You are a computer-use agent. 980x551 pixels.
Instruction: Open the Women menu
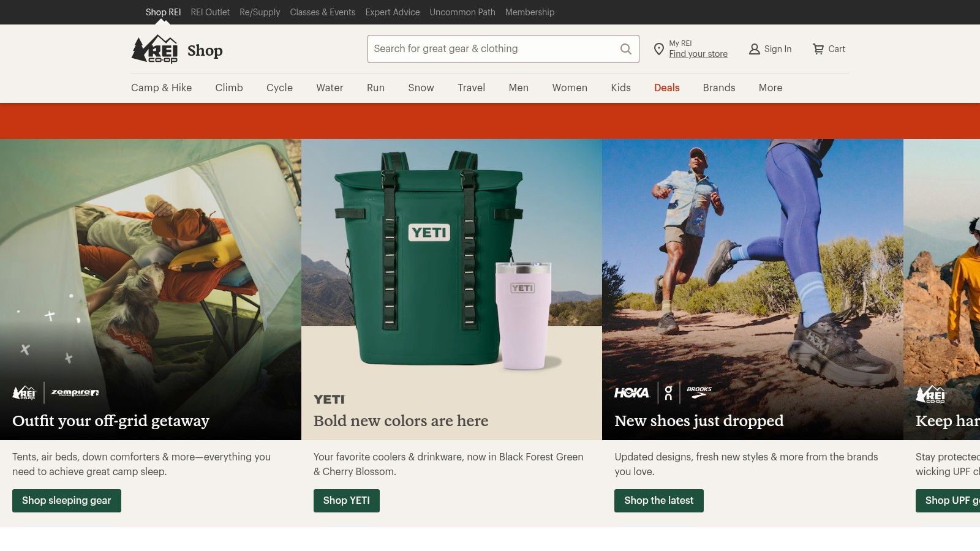pyautogui.click(x=570, y=88)
